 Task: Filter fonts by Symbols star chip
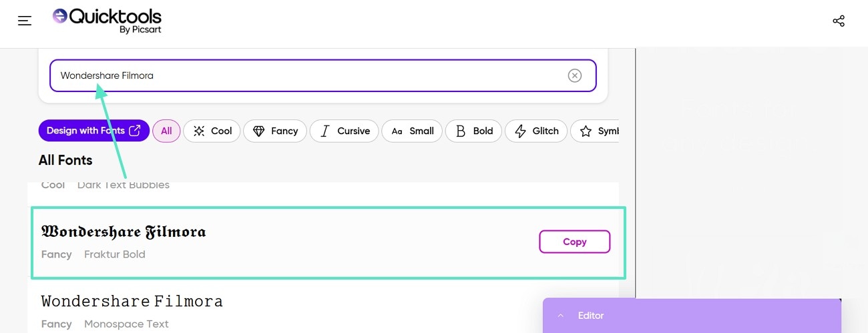point(595,131)
